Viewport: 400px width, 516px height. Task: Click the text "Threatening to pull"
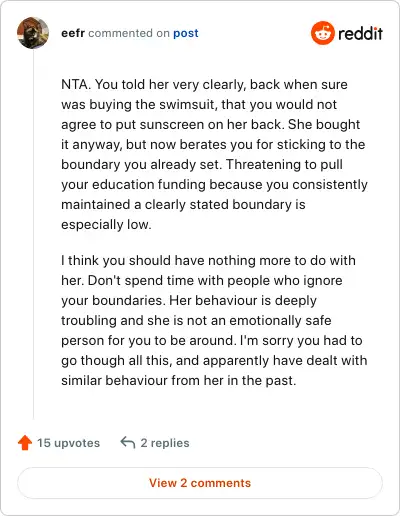point(284,164)
